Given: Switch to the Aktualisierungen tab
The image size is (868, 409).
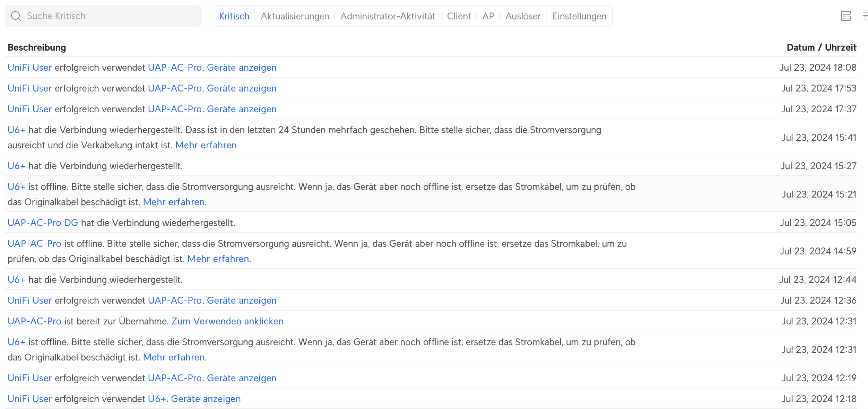Looking at the screenshot, I should 295,16.
